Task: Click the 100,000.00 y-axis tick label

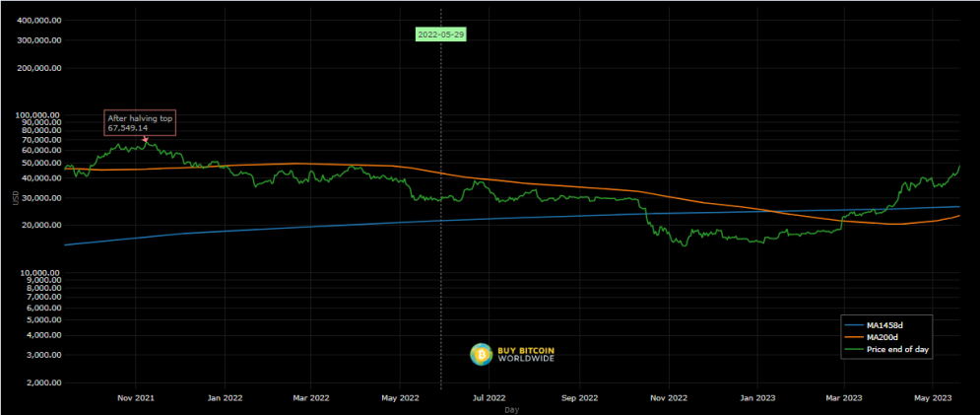Action: (40, 115)
